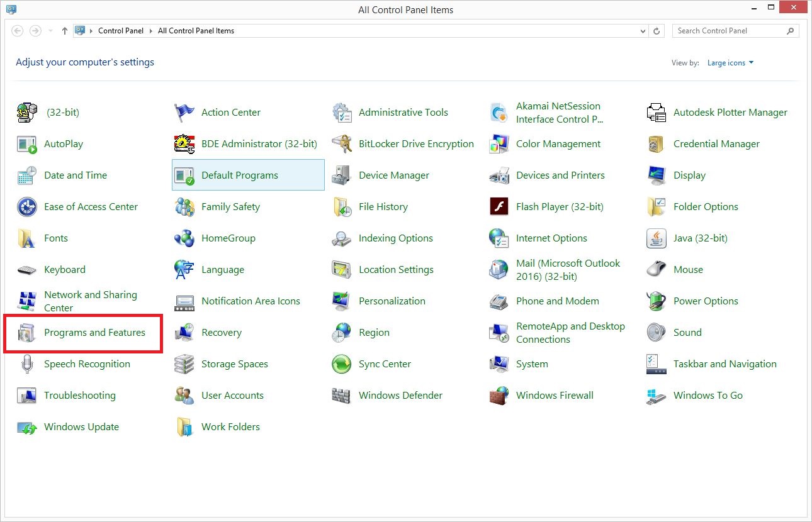Click the Sync Center green icon
Screen dimensions: 812x522
341,364
